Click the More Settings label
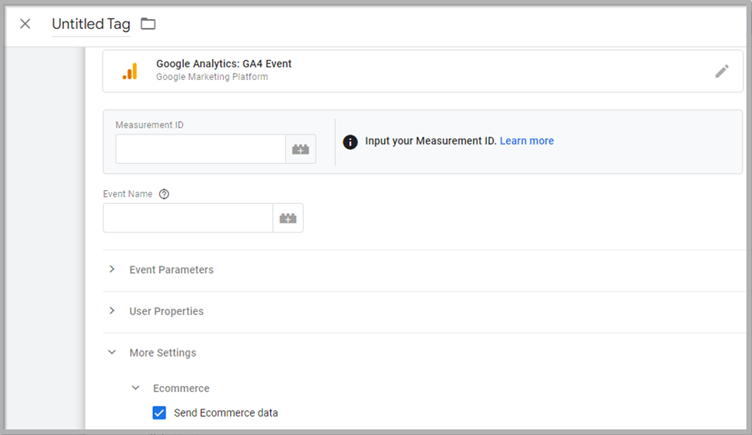The image size is (752, 435). click(x=163, y=353)
